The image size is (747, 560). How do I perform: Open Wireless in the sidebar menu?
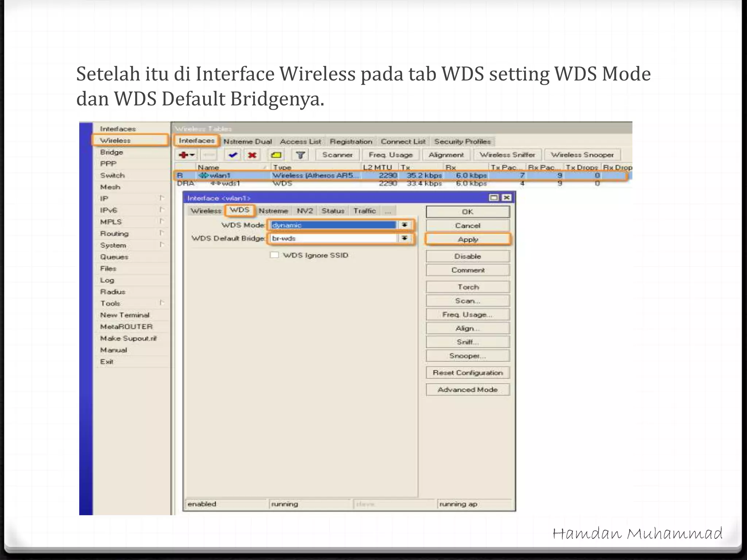[x=129, y=140]
